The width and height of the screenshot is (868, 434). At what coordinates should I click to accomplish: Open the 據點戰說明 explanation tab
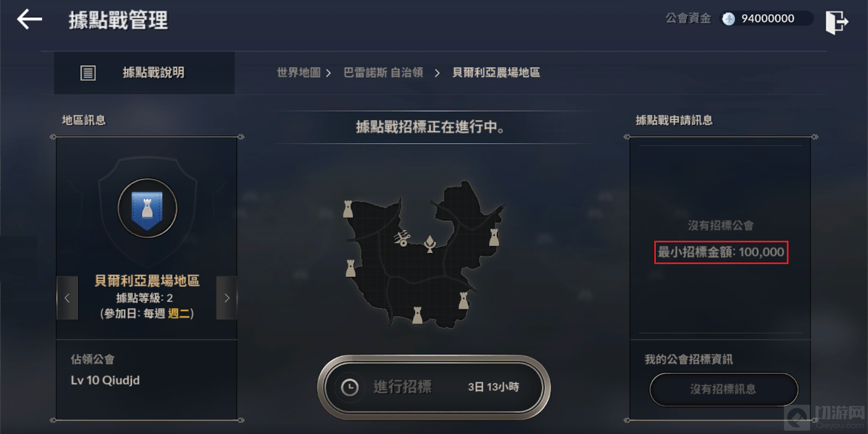click(x=144, y=73)
